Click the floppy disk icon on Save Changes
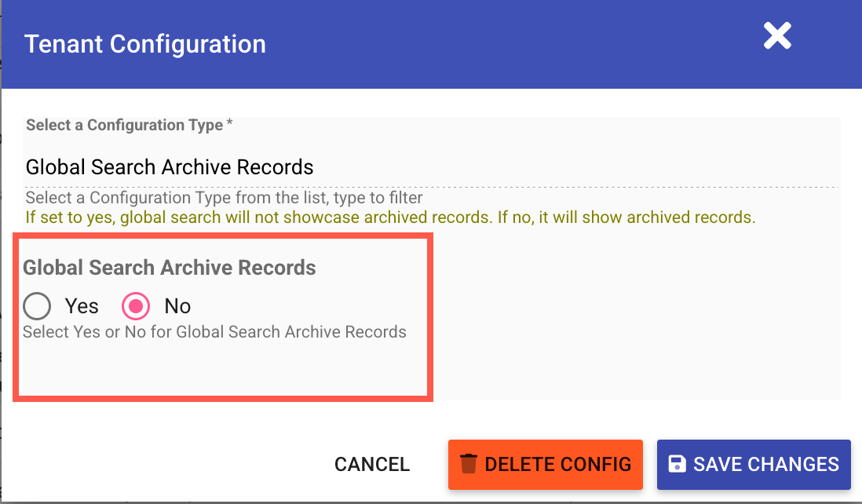Viewport: 862px width, 504px height. (676, 464)
